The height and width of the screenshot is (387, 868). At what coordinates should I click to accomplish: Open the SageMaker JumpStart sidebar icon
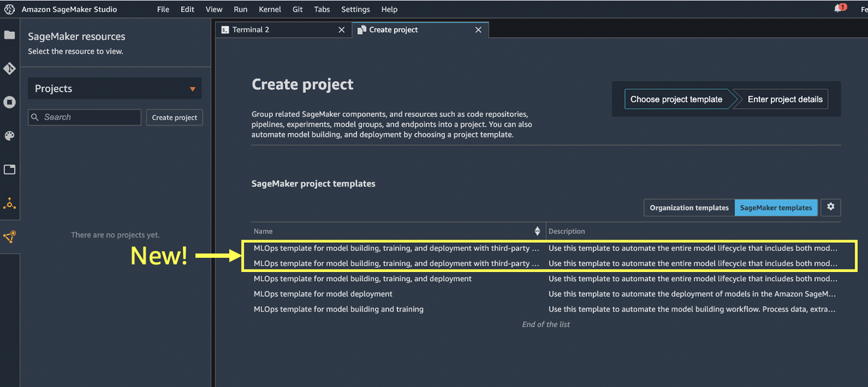[x=10, y=203]
